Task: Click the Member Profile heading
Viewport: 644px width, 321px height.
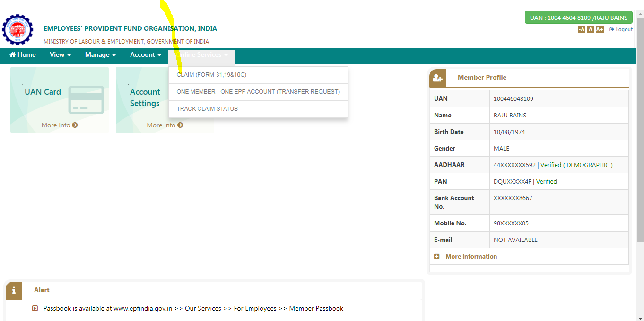Action: 482,78
